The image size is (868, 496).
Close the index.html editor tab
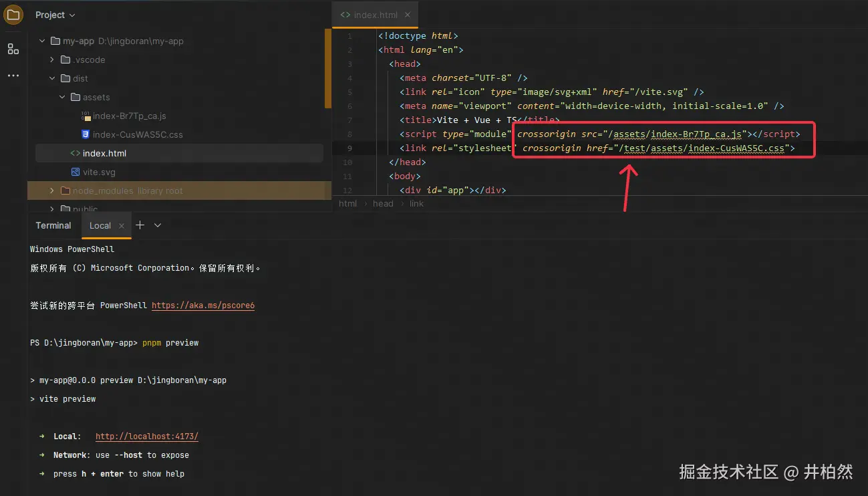pos(408,15)
